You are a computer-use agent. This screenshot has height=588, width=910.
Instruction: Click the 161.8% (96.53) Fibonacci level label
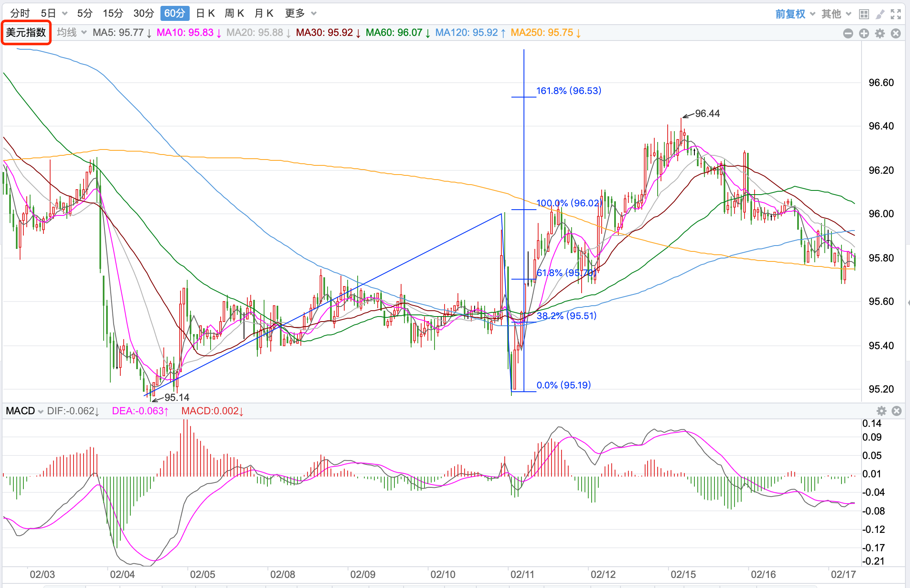click(569, 91)
